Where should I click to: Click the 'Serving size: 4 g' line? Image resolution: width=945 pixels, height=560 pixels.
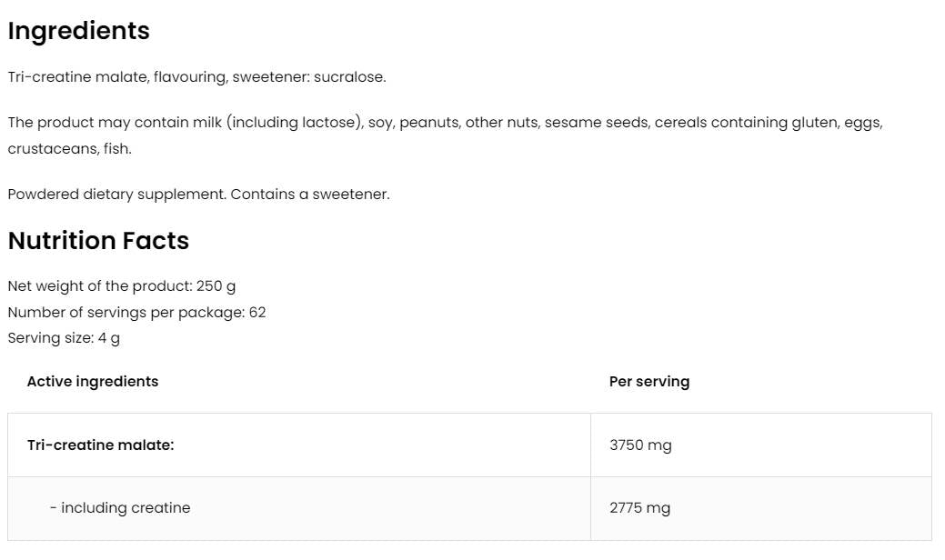tap(64, 338)
